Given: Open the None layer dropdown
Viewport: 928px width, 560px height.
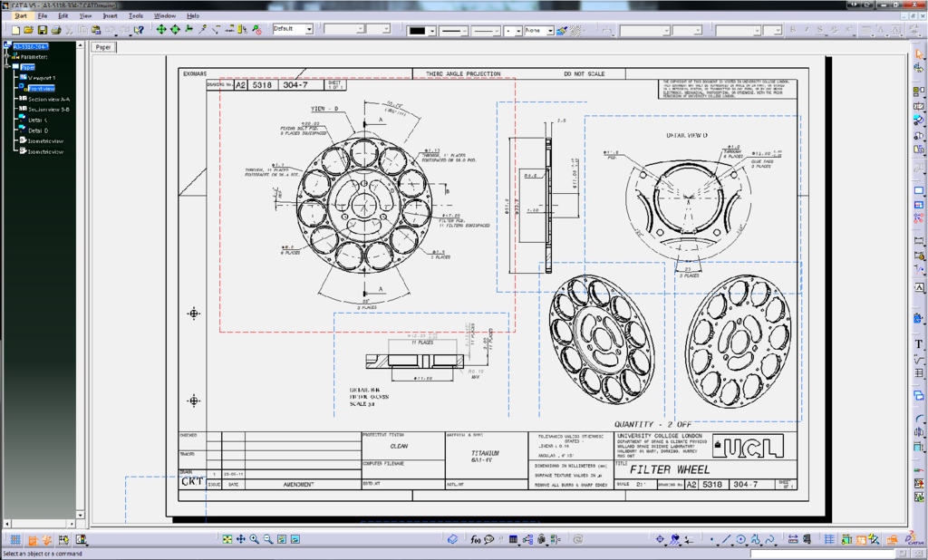Looking at the screenshot, I should pos(550,31).
